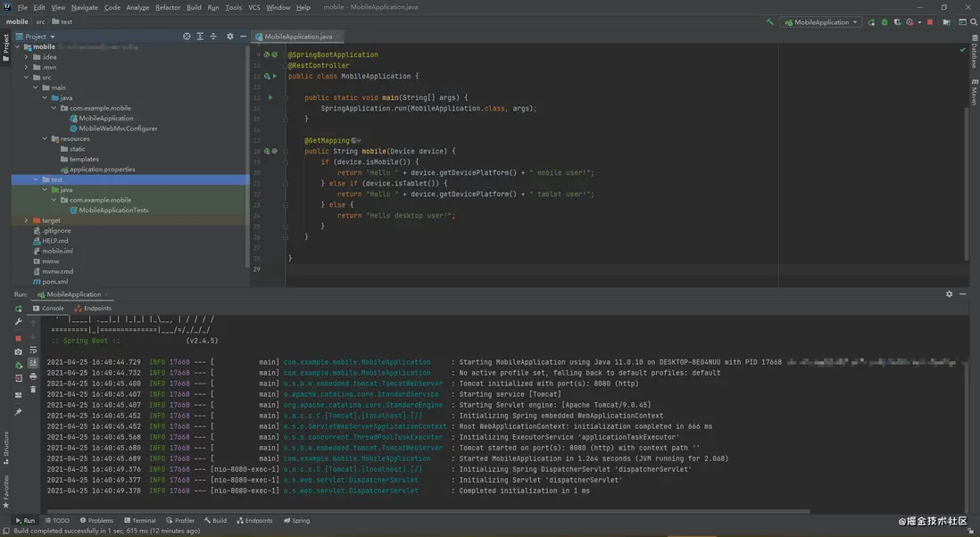Select pom.xml in the project tree

pyautogui.click(x=55, y=282)
